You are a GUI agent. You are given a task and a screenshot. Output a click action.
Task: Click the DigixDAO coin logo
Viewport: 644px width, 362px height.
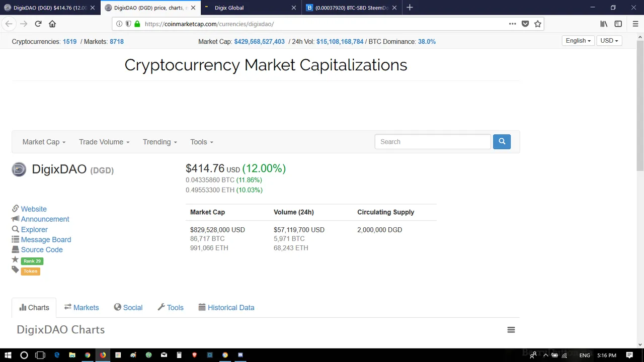(19, 169)
